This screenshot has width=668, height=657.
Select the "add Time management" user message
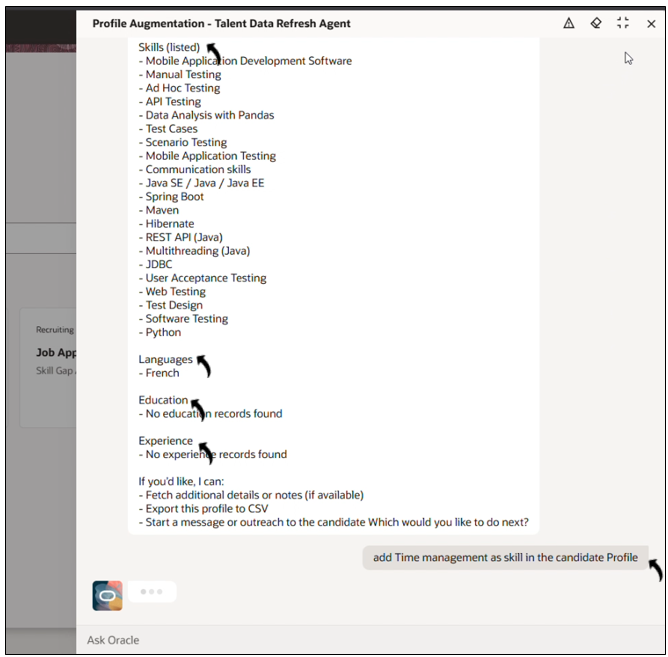[x=505, y=558]
